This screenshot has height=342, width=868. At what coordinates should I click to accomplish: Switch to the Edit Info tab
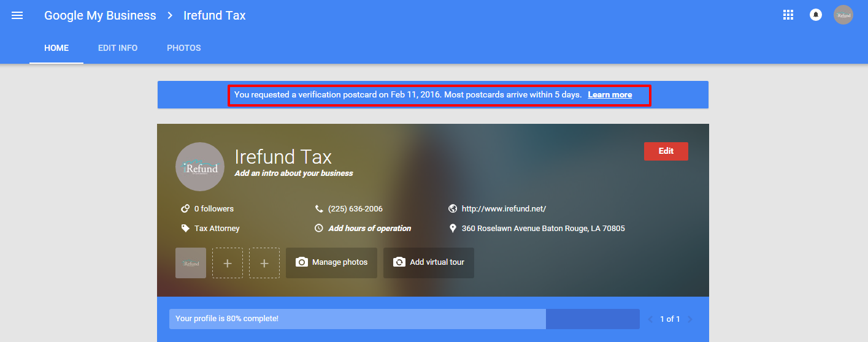[118, 48]
